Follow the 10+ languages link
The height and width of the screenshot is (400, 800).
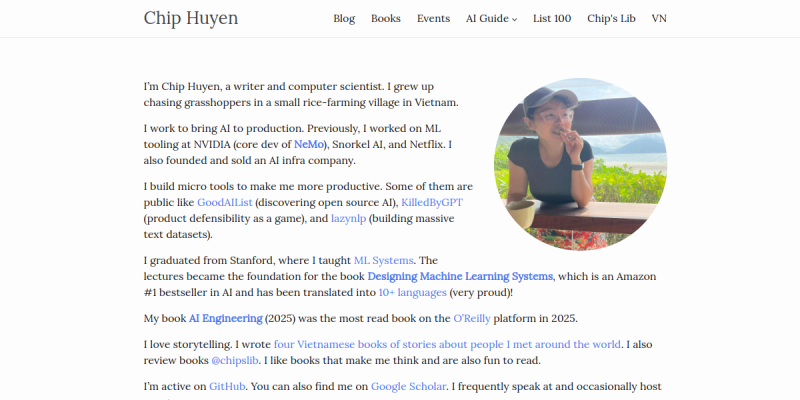click(x=413, y=293)
